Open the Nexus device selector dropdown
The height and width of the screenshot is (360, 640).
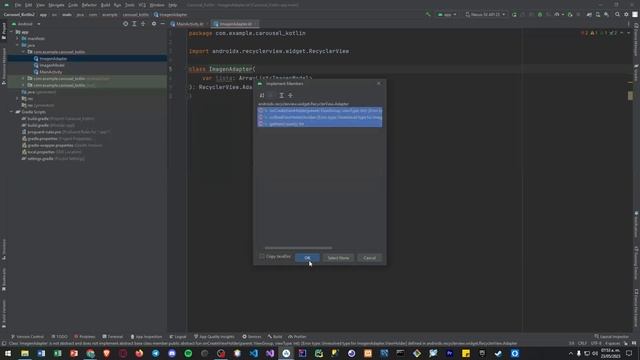[x=485, y=14]
